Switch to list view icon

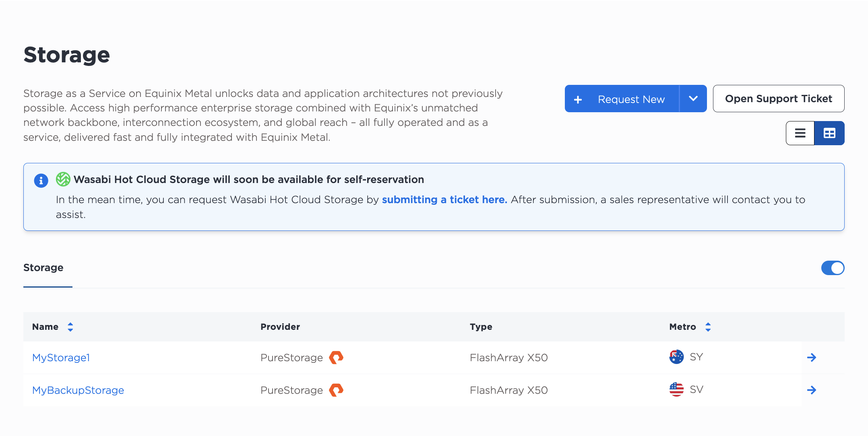pos(800,133)
